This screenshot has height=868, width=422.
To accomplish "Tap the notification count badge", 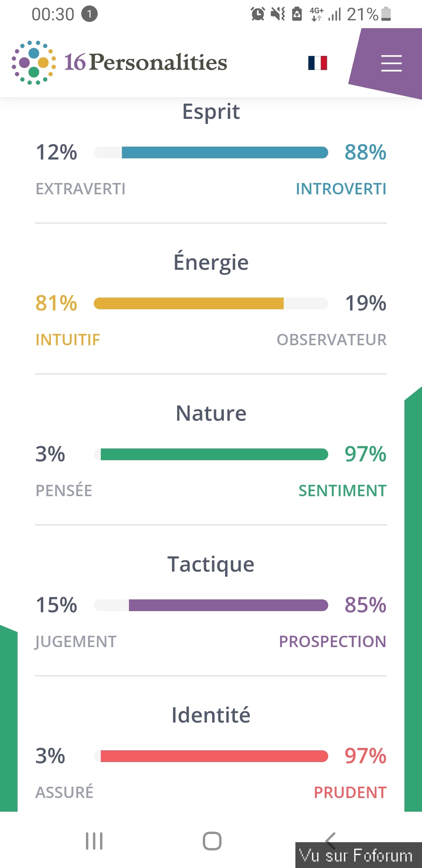I will click(x=89, y=14).
